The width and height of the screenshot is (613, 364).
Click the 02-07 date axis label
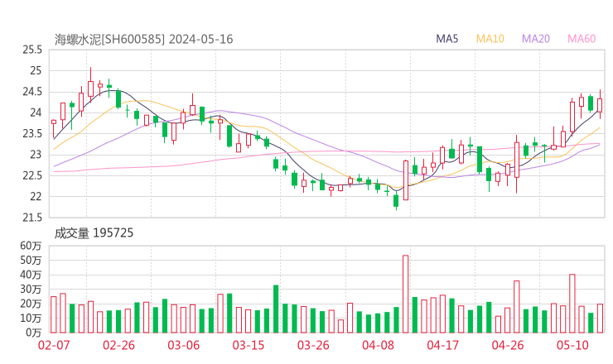pyautogui.click(x=54, y=345)
